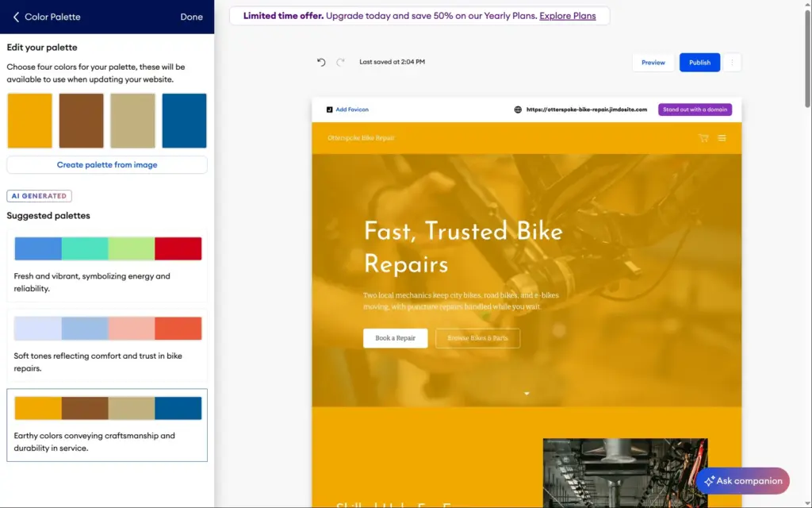Click Stand out with a domain button

point(695,110)
